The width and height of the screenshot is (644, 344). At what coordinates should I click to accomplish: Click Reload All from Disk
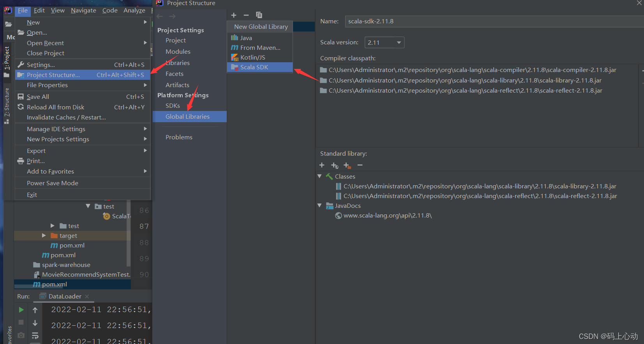(83, 107)
